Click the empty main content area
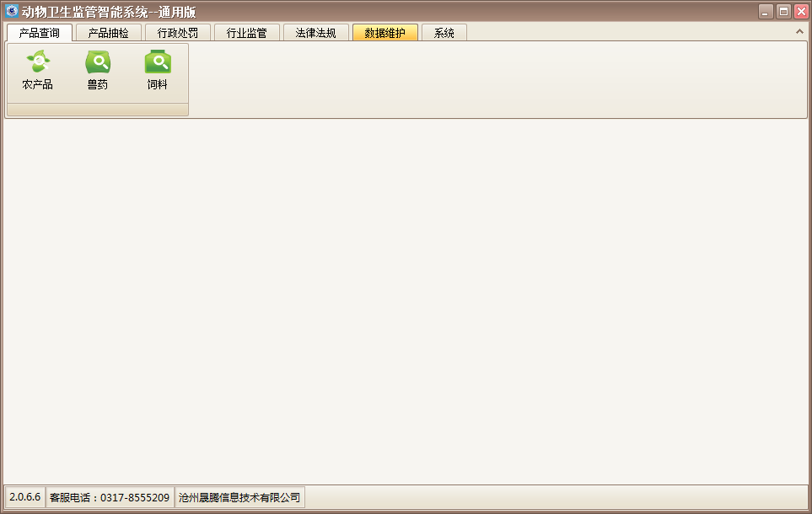 click(x=405, y=303)
